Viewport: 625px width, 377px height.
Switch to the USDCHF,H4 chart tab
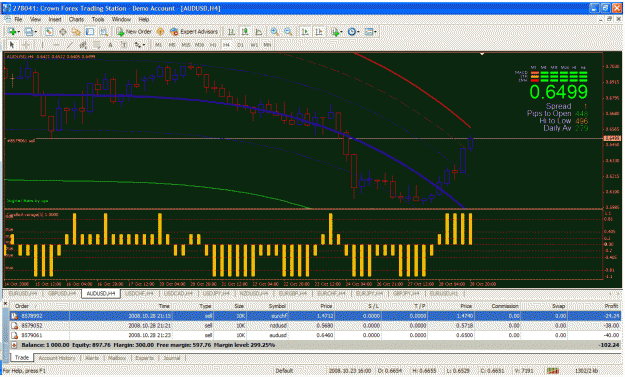click(139, 294)
